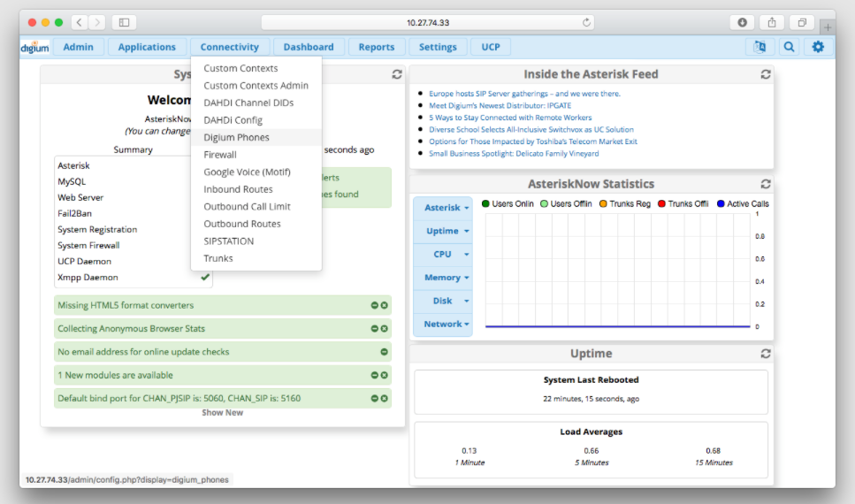Click Safari back navigation arrow

pos(80,22)
